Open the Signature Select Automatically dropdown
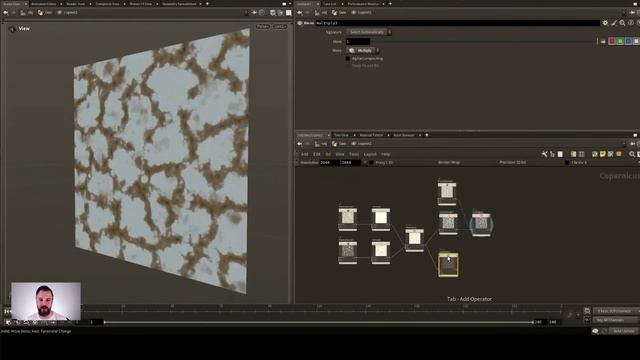640x360 pixels. [x=369, y=32]
